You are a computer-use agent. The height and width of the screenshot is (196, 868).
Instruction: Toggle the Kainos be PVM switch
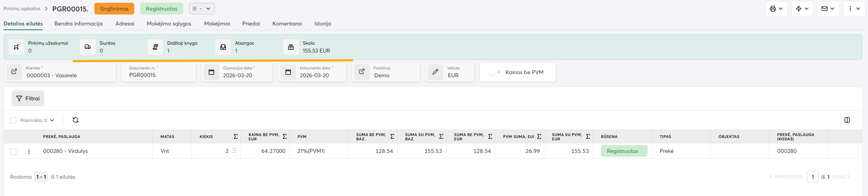495,72
